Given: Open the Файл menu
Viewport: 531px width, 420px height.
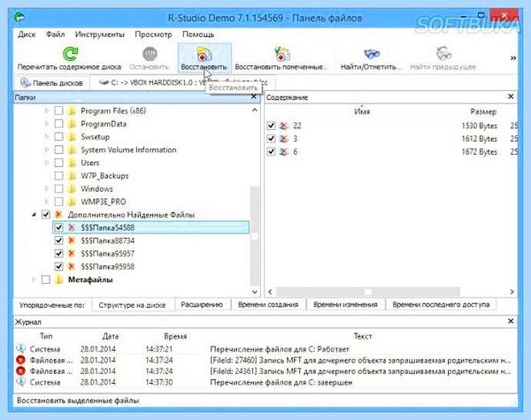Looking at the screenshot, I should [55, 34].
